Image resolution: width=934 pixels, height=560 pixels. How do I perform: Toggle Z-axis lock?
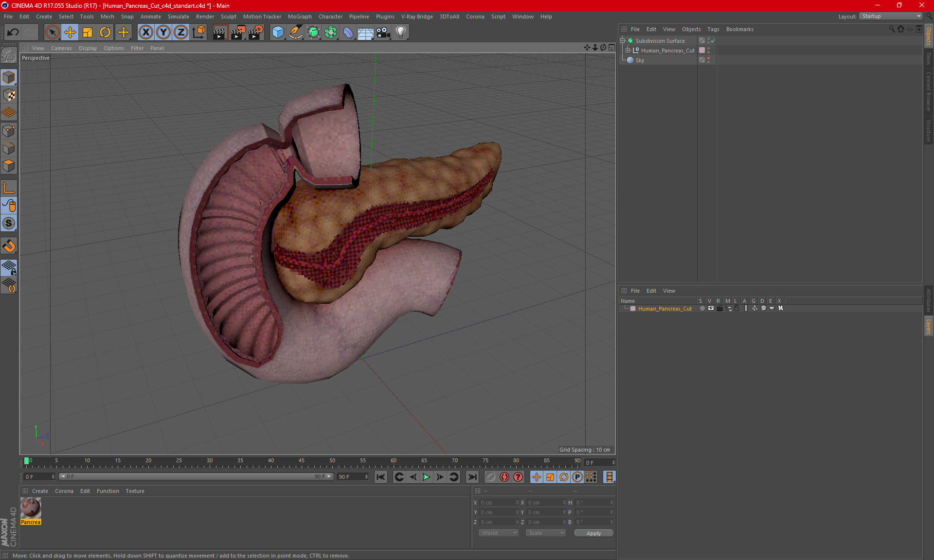pos(181,32)
